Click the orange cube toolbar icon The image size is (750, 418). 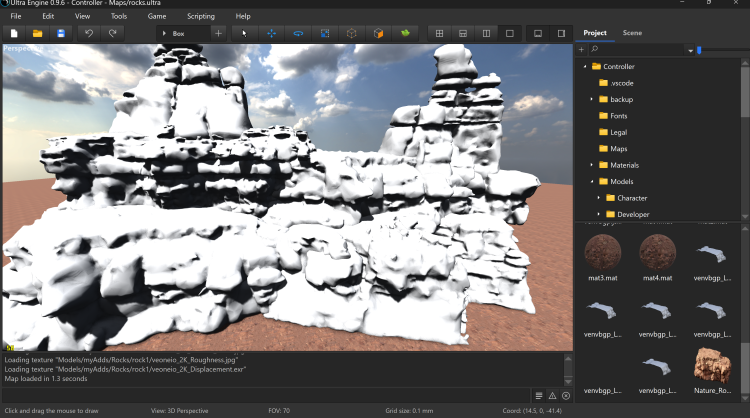[x=378, y=33]
